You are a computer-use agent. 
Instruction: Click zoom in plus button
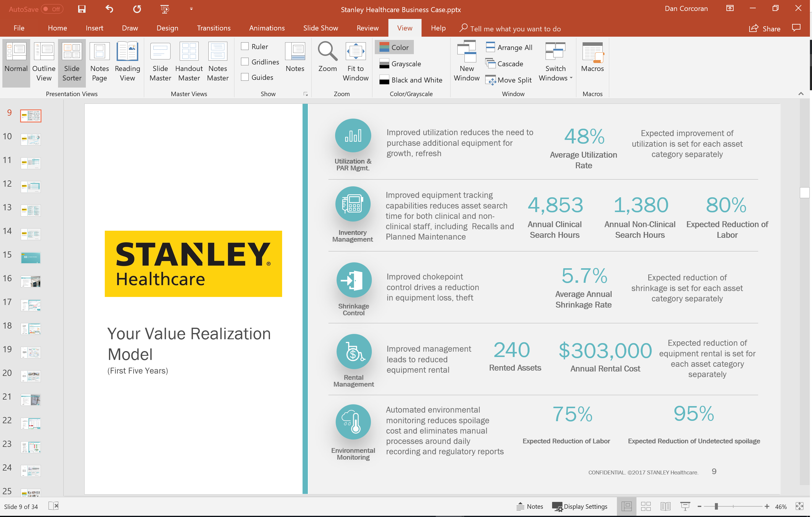(767, 506)
